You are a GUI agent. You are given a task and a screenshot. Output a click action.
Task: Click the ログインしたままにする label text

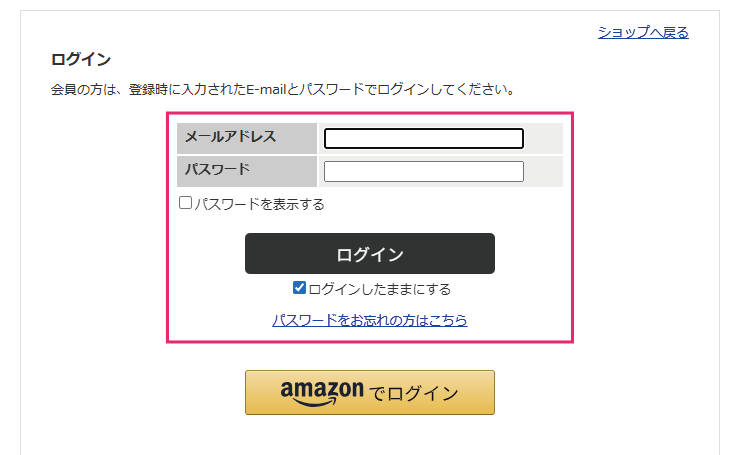point(380,290)
